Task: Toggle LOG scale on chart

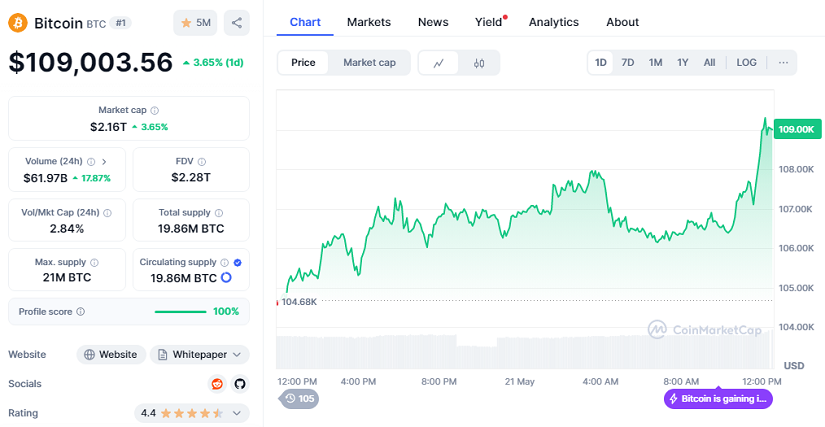Action: tap(746, 63)
